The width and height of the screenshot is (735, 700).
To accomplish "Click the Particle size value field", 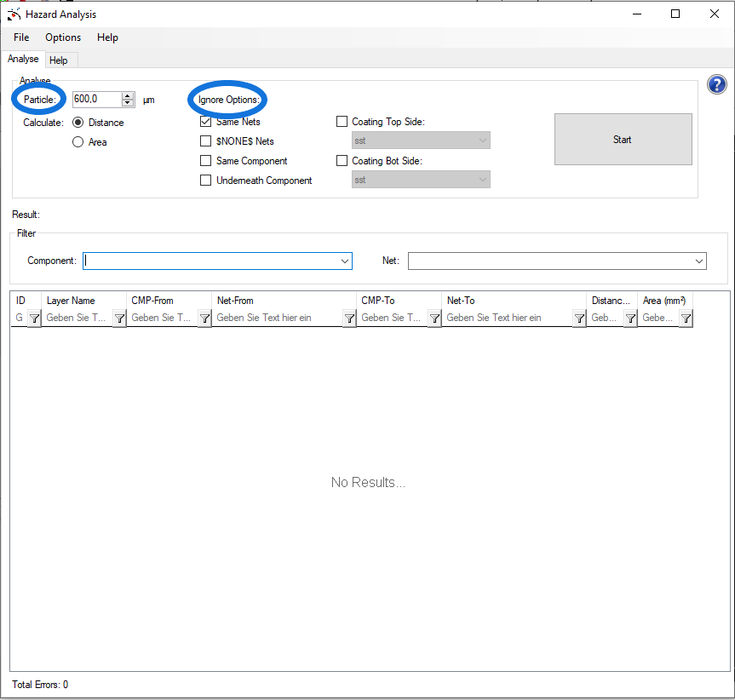I will 97,99.
